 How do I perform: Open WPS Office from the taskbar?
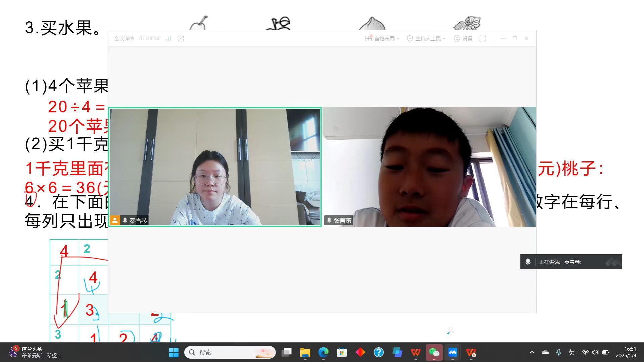[x=415, y=352]
